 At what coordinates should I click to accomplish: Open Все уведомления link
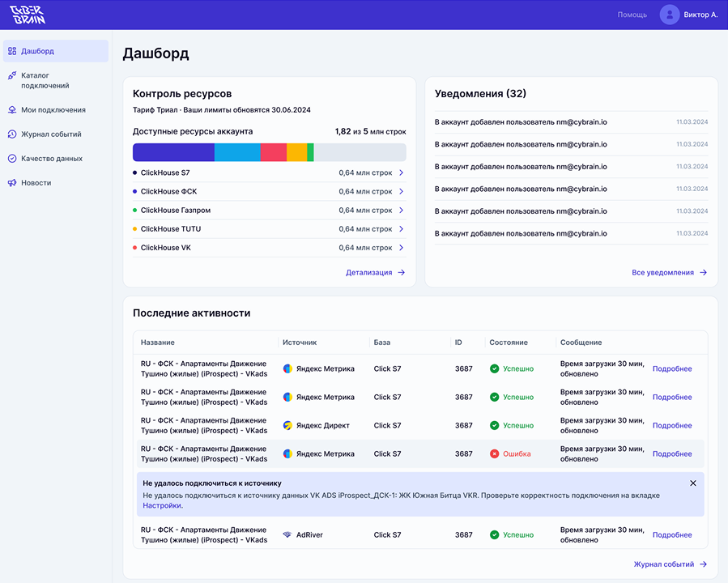click(668, 273)
